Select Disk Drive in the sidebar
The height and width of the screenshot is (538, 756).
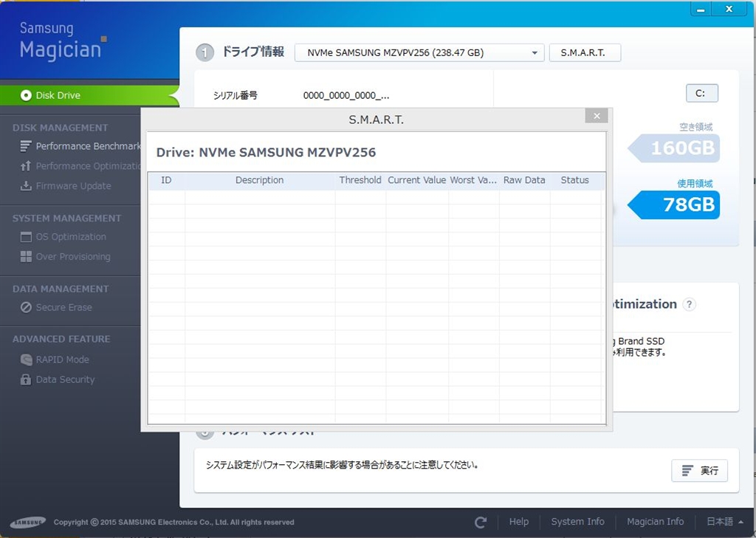tap(89, 95)
